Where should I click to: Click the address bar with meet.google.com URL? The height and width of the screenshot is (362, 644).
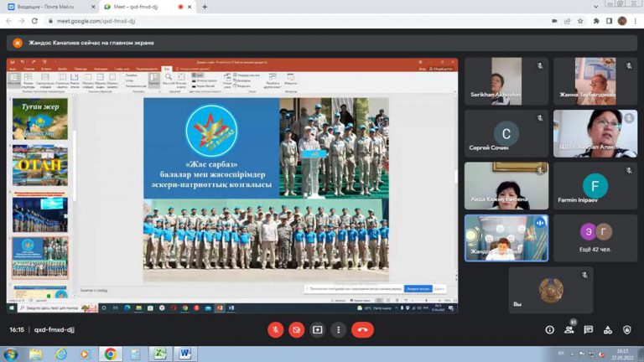click(x=252, y=21)
